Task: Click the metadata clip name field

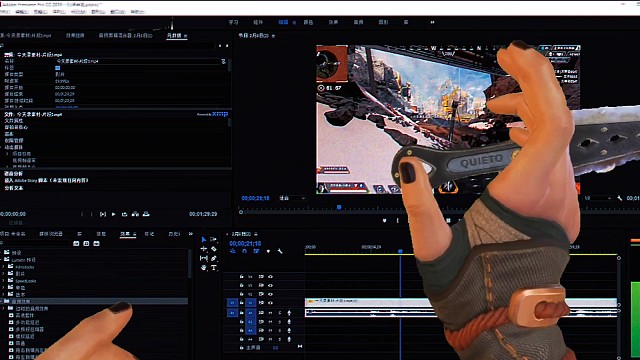Action: click(x=138, y=61)
